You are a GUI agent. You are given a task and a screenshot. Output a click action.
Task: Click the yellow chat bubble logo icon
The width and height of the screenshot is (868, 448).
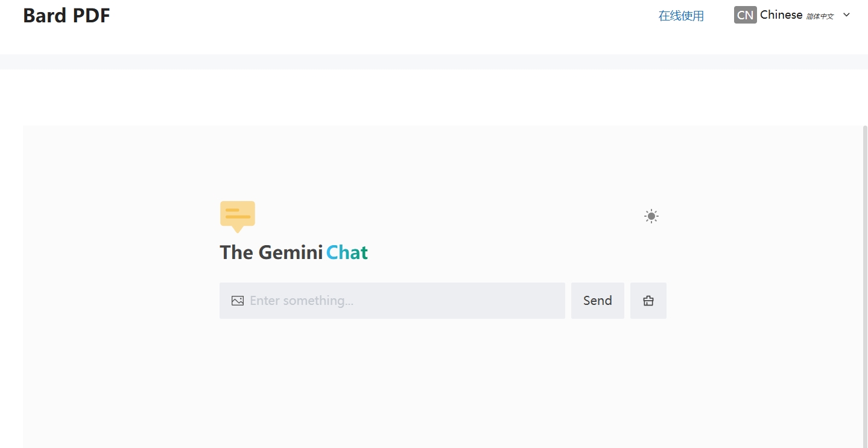click(x=238, y=217)
